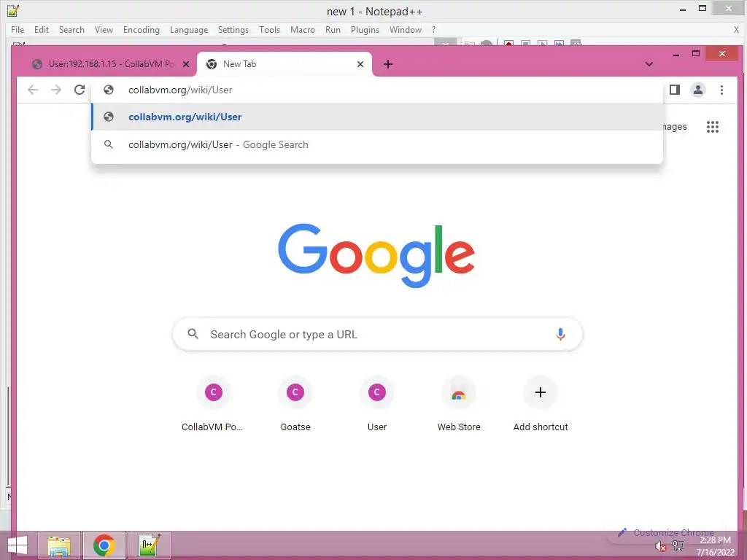Open Notepad++ Settings menu

tap(233, 29)
